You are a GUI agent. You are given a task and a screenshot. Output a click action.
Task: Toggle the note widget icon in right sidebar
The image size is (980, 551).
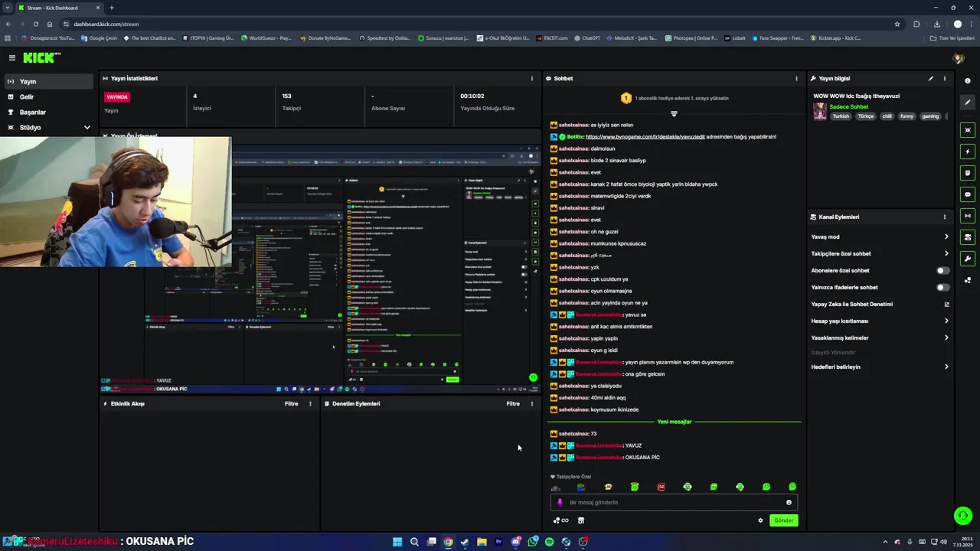pyautogui.click(x=968, y=173)
